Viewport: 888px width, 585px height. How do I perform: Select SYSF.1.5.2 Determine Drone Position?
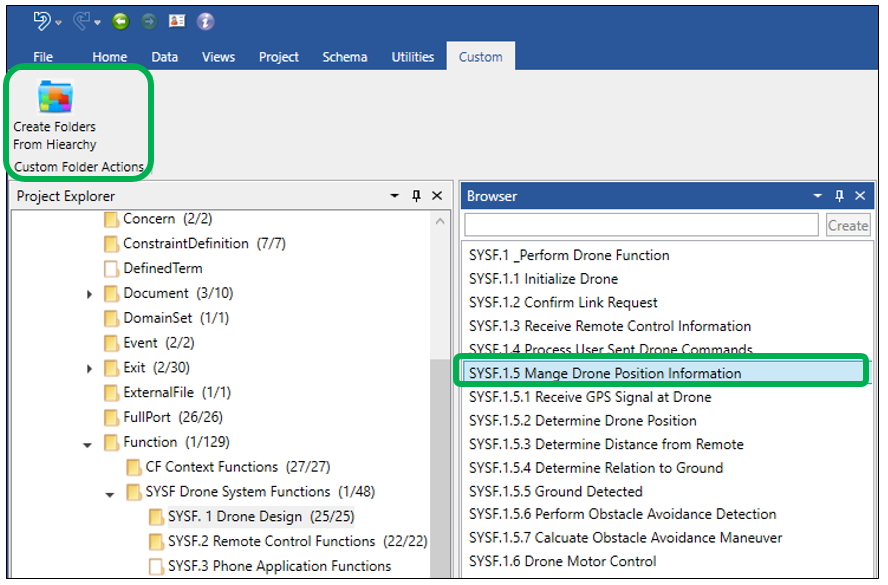click(x=583, y=421)
